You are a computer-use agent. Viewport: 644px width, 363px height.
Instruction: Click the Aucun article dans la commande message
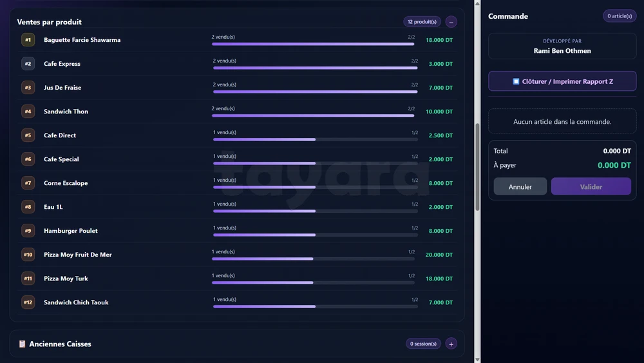[x=562, y=122]
